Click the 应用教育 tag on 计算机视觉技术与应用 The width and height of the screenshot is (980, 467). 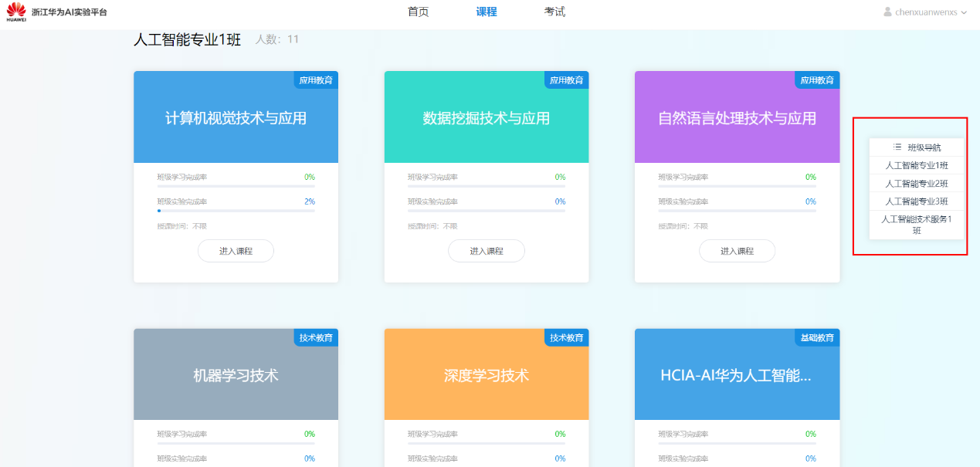pyautogui.click(x=316, y=80)
